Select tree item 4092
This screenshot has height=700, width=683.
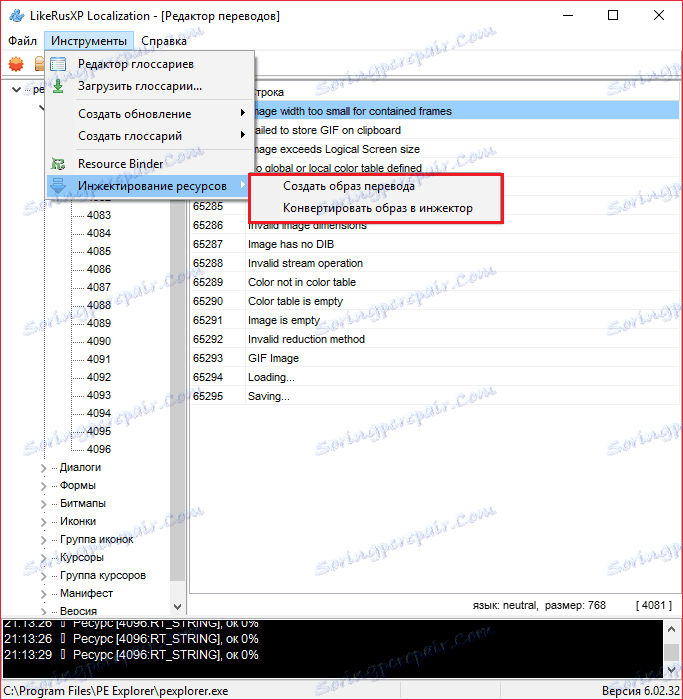tap(99, 377)
